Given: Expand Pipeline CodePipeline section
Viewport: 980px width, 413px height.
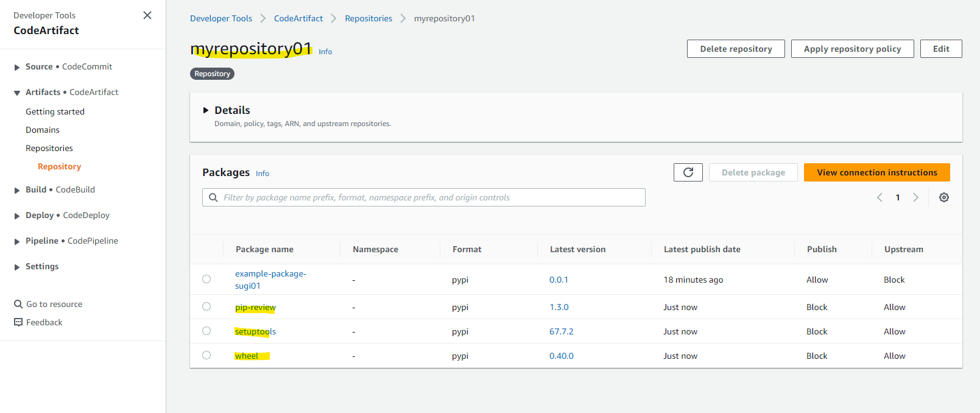Looking at the screenshot, I should [x=17, y=241].
